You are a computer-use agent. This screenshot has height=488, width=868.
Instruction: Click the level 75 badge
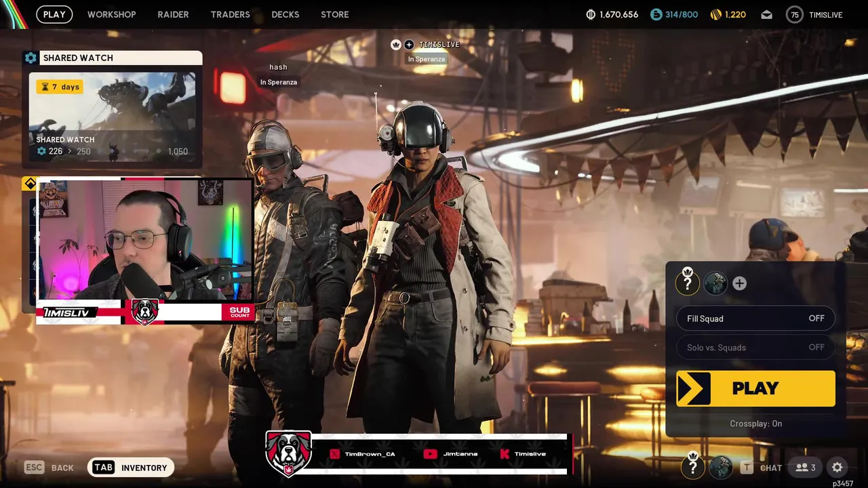[794, 14]
